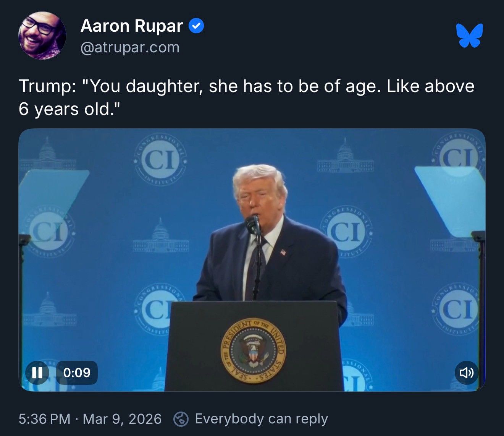Click the quoted Trump post text

(x=247, y=97)
